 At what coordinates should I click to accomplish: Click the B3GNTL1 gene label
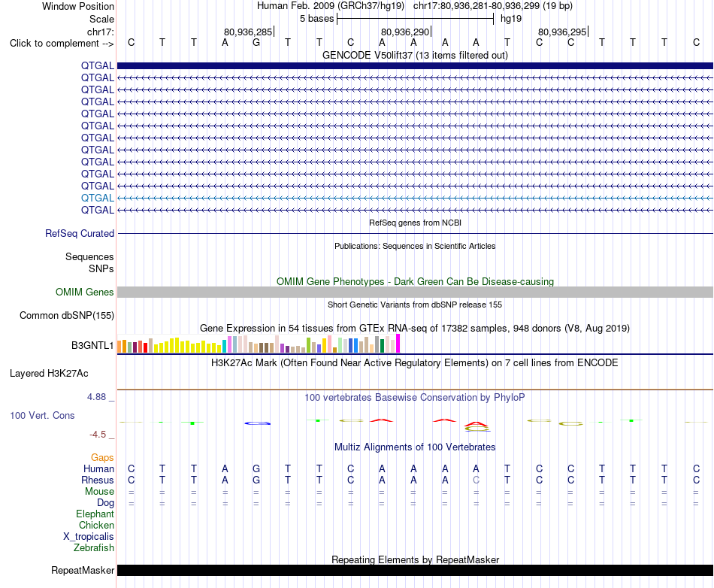click(x=92, y=345)
